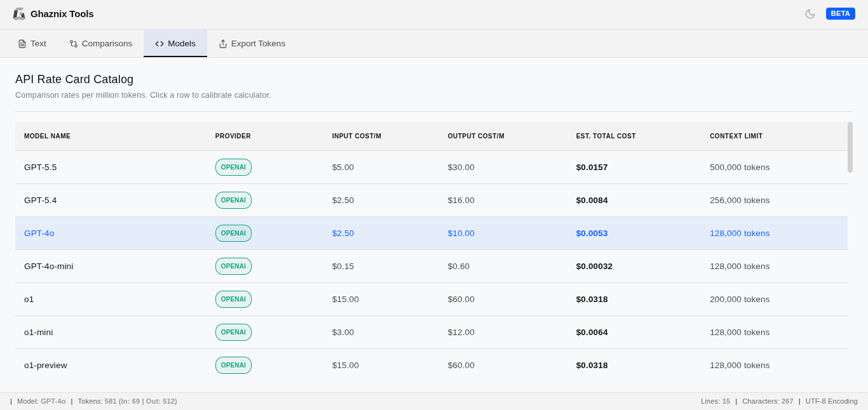Screen dimensions: 868x410
Task: Click the 256,000 tokens context limit
Action: 740,201
